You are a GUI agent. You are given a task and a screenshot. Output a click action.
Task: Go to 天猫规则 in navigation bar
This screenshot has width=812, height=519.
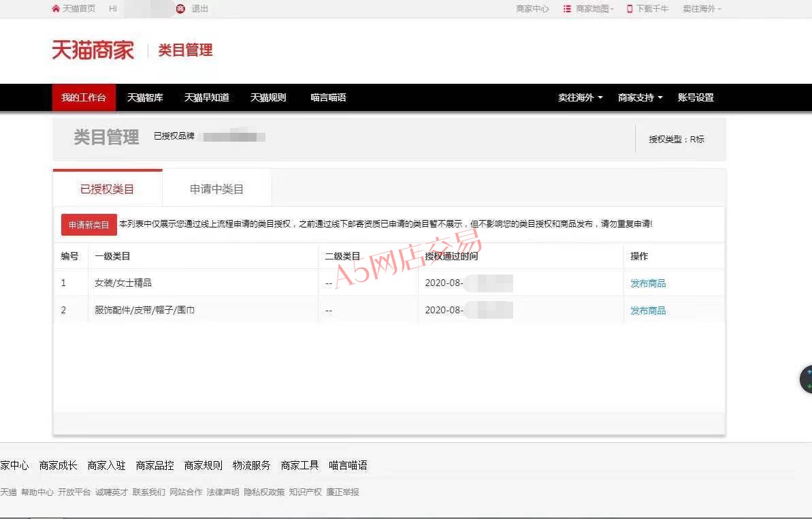(268, 97)
